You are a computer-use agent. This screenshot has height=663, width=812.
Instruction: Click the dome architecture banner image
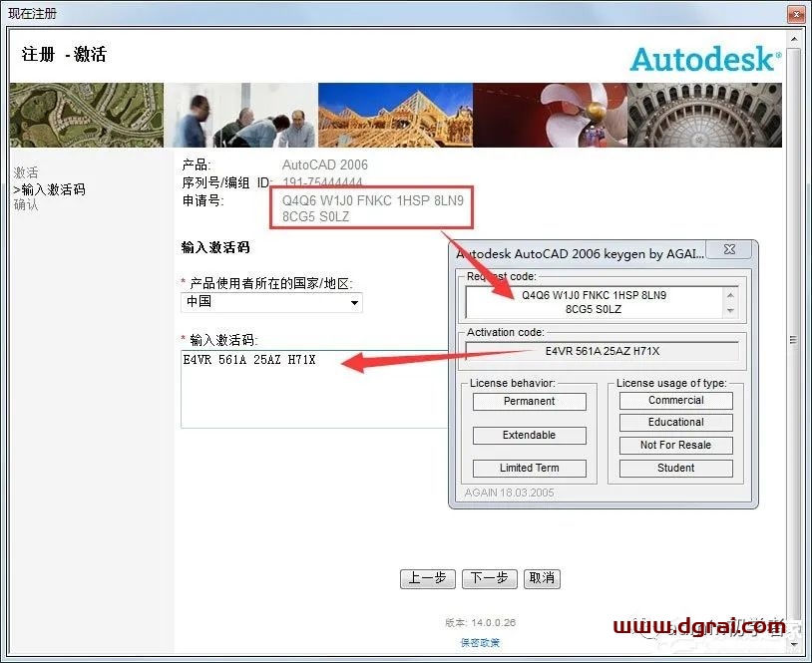tap(705, 115)
